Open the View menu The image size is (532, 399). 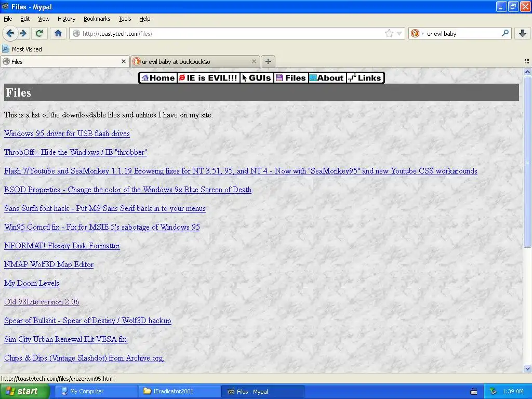coord(44,19)
